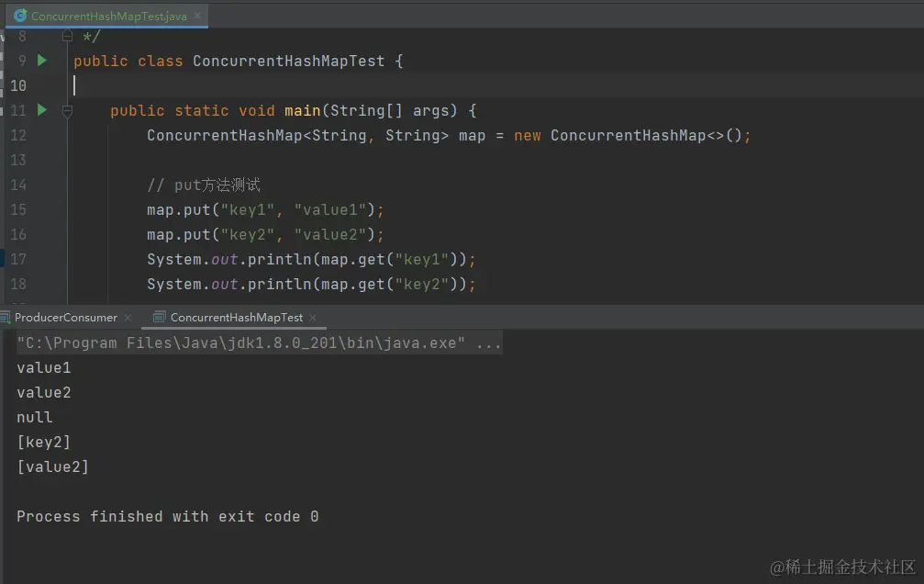Open the ProducerConsumer run tab
This screenshot has width=924, height=584.
click(65, 318)
